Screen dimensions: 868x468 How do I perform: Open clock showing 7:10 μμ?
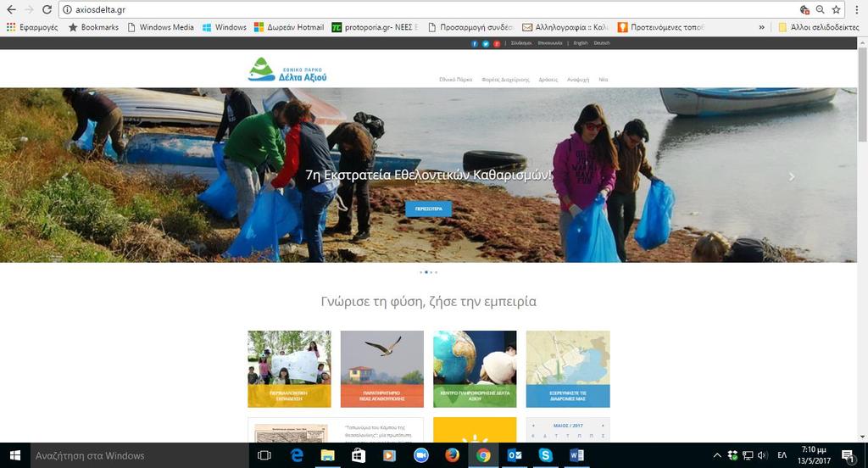pos(814,455)
